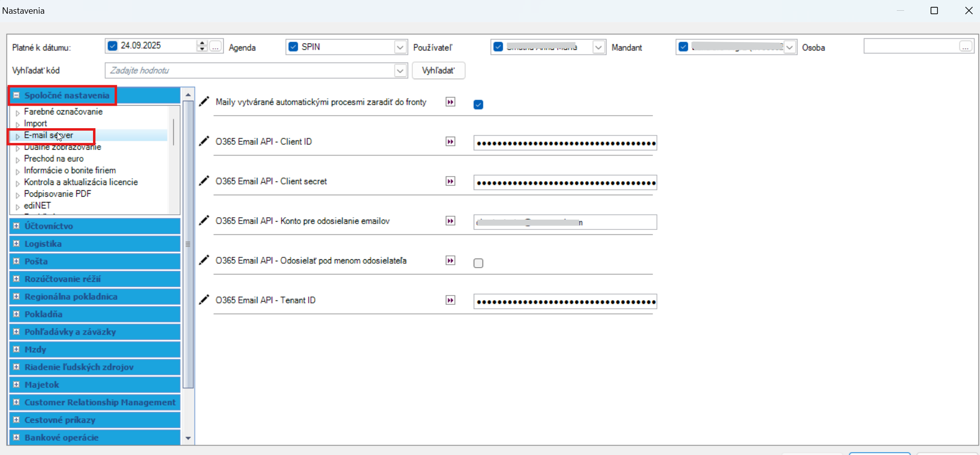Open the Vyhľadať kód dropdown arrow

point(400,70)
